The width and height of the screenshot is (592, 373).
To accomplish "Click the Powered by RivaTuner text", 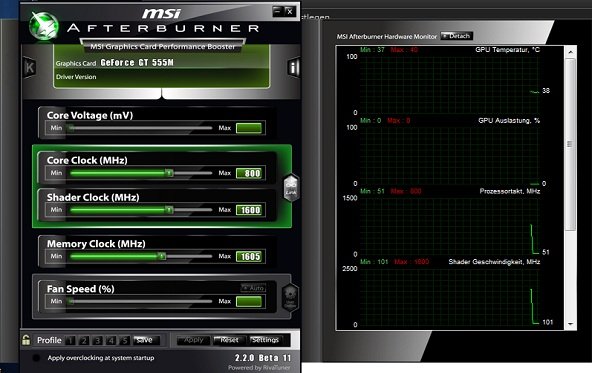I will 259,367.
